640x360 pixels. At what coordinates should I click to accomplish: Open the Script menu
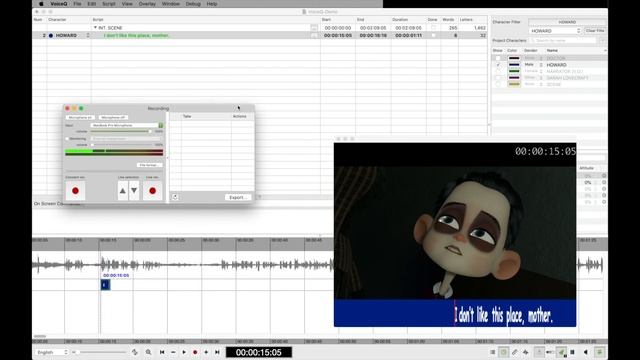(x=109, y=4)
